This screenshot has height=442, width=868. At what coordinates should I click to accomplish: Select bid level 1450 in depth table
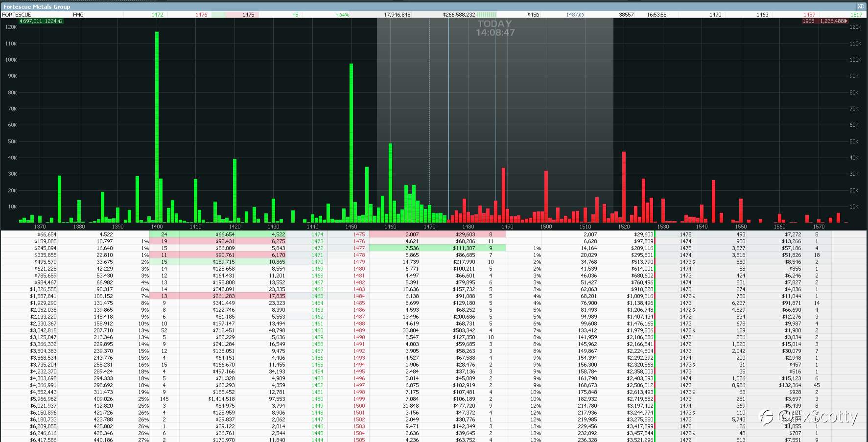point(317,399)
